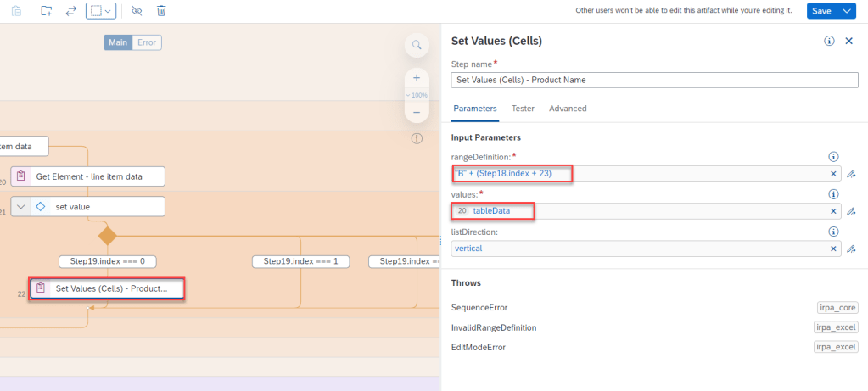Open expression editor for rangeDefinition
This screenshot has height=391, width=868.
[851, 174]
